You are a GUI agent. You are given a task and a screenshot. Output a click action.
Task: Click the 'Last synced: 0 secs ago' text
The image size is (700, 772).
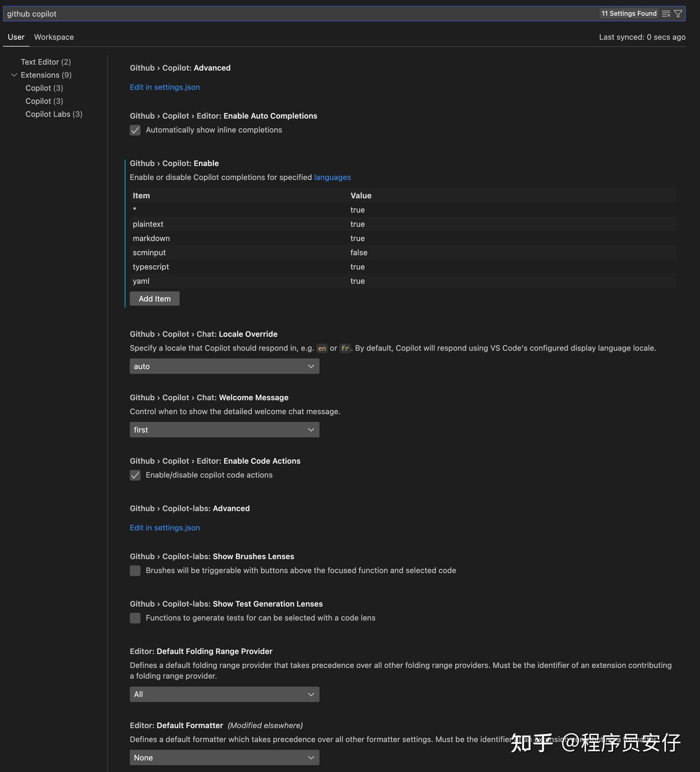(x=642, y=37)
